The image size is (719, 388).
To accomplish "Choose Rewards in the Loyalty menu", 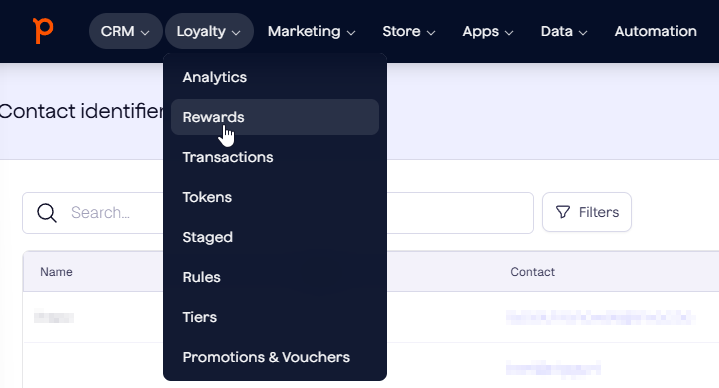I will [x=275, y=117].
